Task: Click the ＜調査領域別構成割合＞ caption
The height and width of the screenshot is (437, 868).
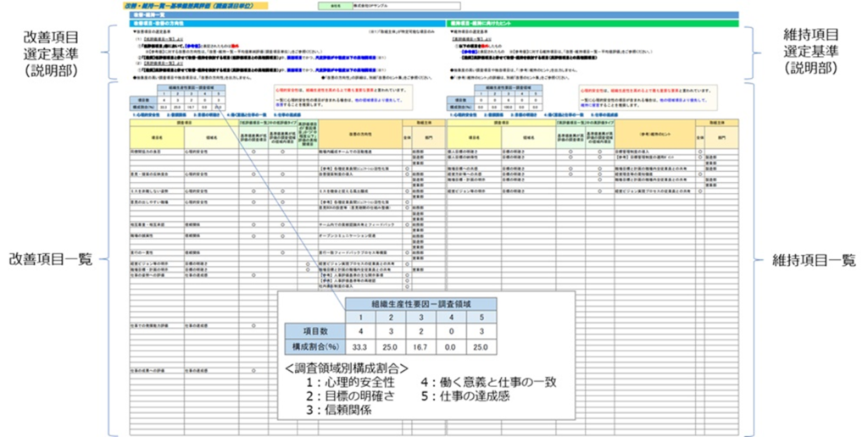Action: [x=346, y=368]
